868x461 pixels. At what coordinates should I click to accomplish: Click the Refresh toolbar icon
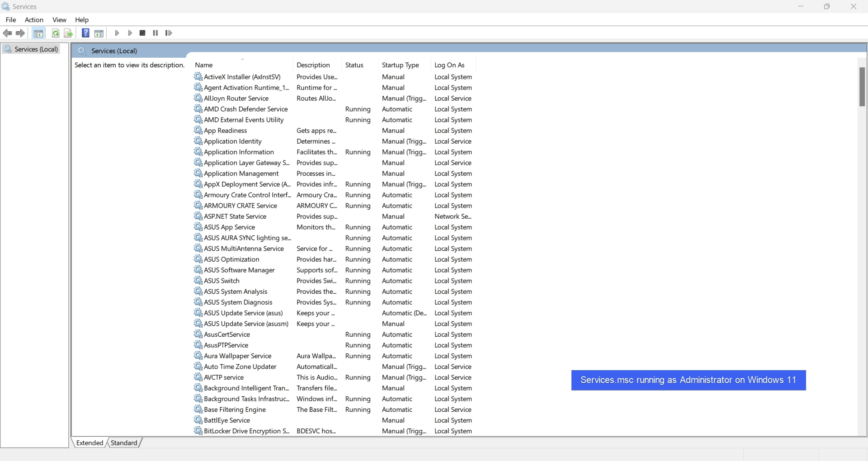tap(55, 33)
